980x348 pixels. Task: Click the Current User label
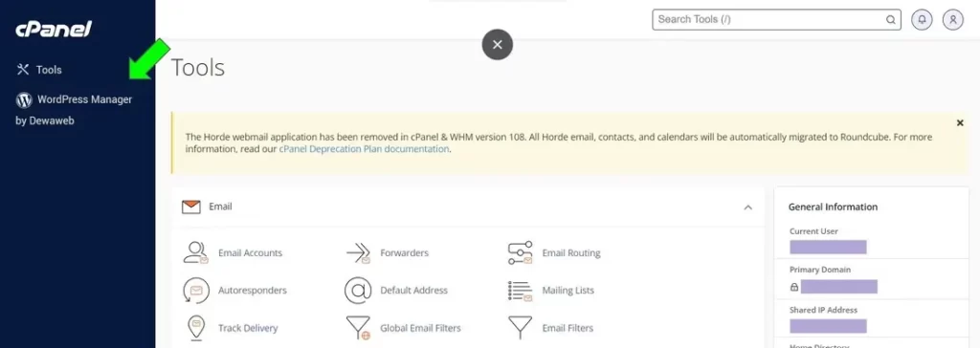coord(813,231)
